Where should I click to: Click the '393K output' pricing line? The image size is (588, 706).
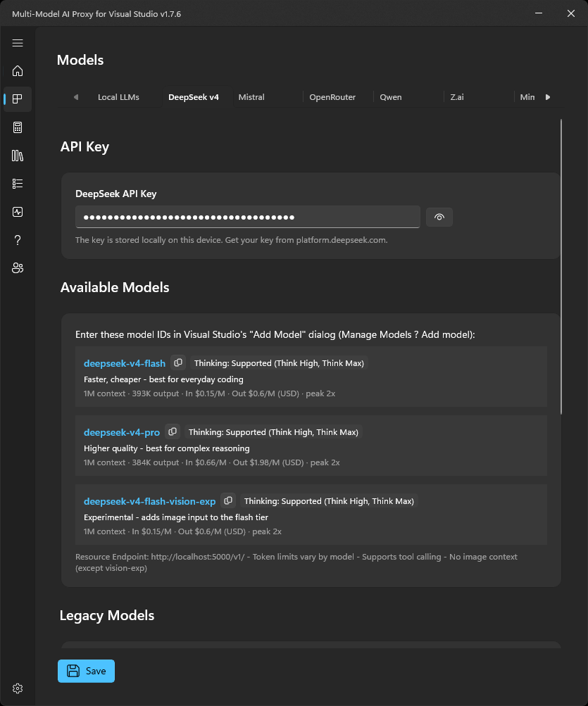pyautogui.click(x=210, y=393)
